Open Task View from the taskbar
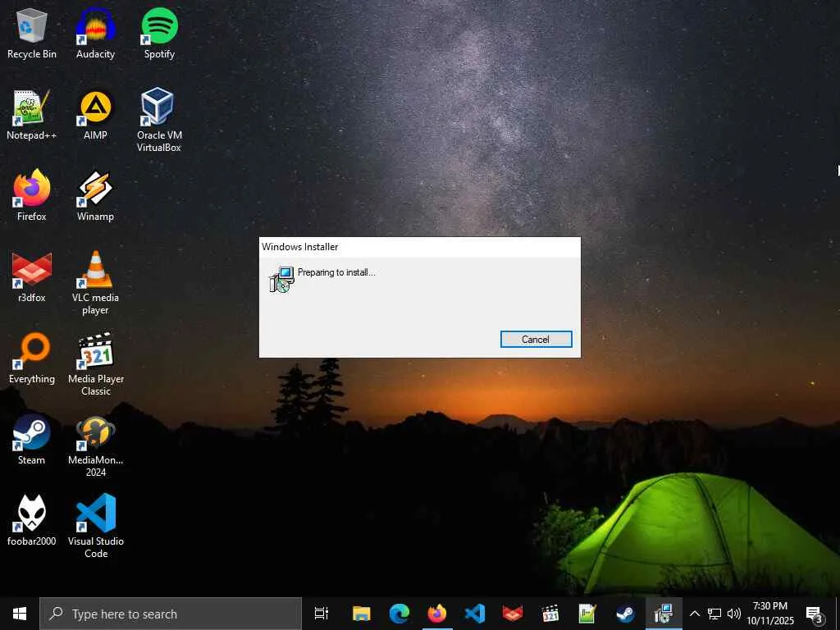 pyautogui.click(x=322, y=614)
